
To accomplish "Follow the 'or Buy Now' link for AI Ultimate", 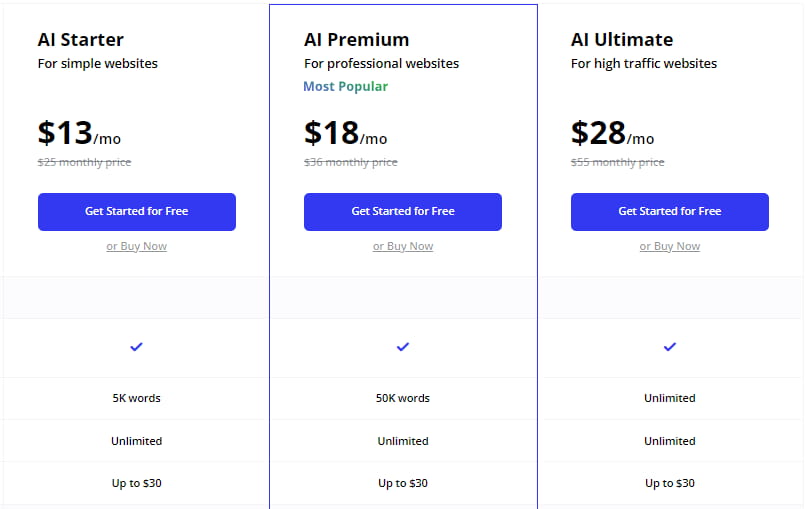I will tap(670, 246).
